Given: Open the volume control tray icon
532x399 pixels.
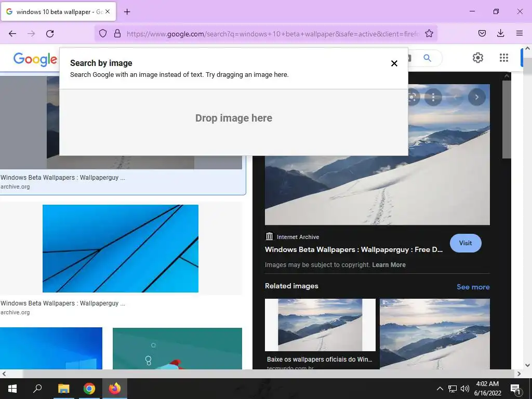Looking at the screenshot, I should click(465, 389).
